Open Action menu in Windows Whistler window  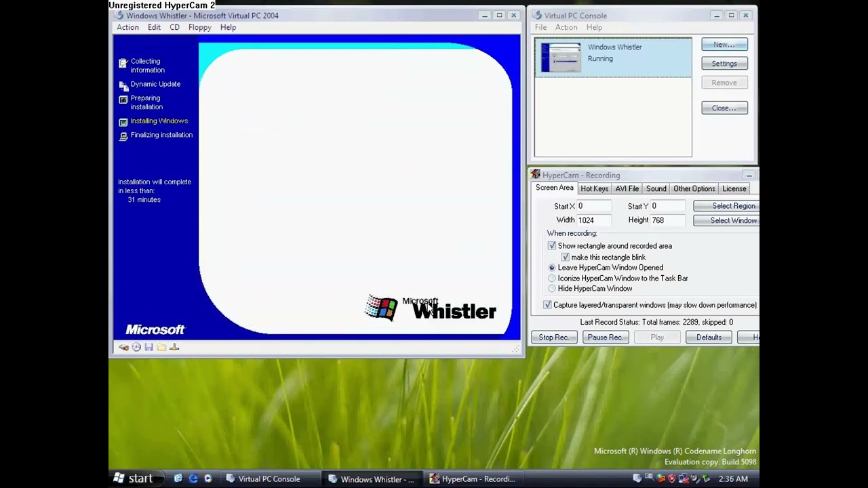pos(127,27)
